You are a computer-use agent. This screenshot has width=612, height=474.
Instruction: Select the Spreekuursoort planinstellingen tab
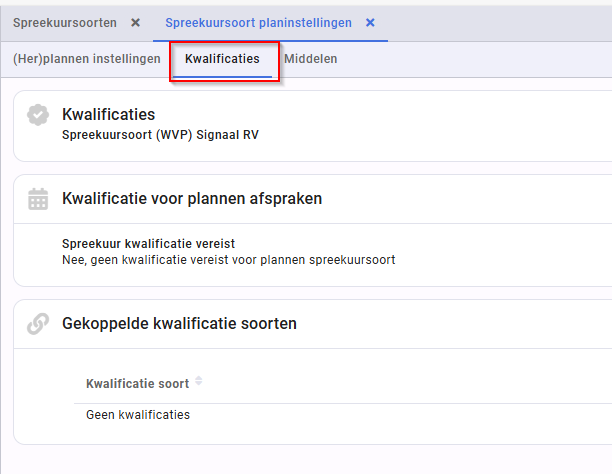[258, 23]
